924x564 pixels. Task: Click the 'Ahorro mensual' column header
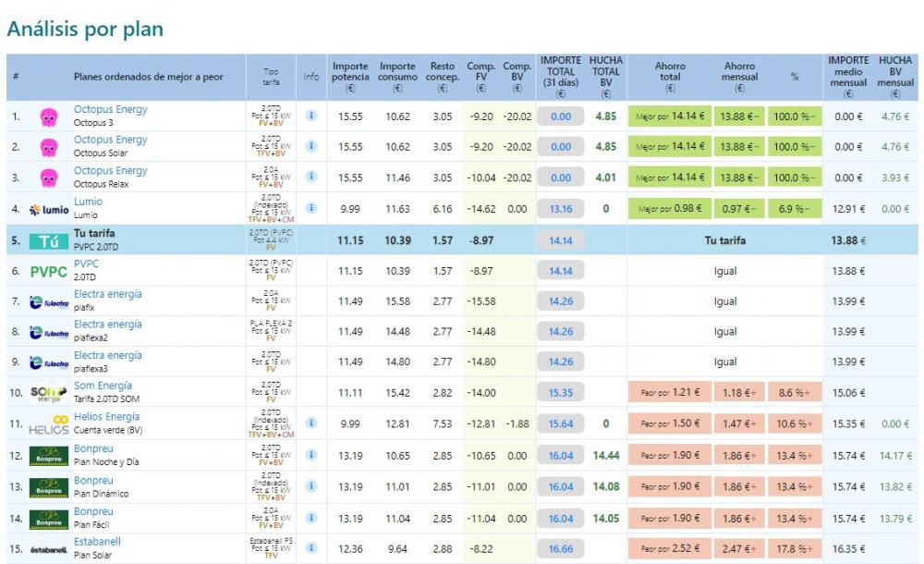pos(739,77)
